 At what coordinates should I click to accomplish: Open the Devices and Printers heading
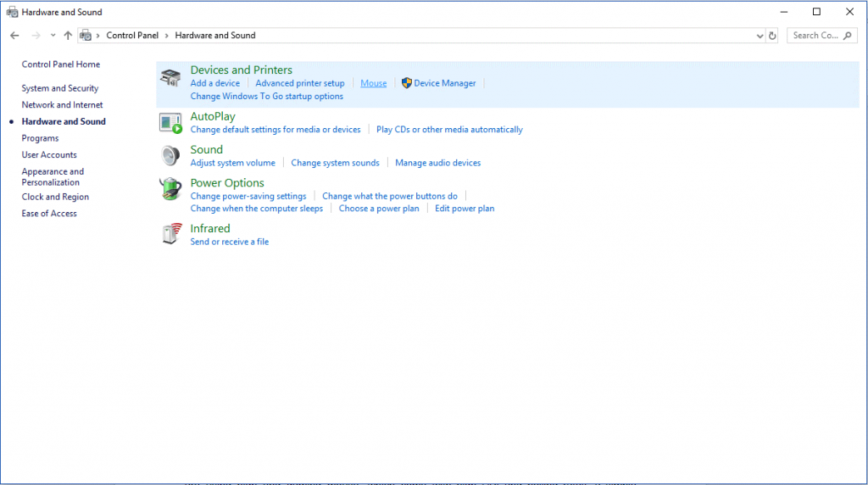[x=242, y=70]
